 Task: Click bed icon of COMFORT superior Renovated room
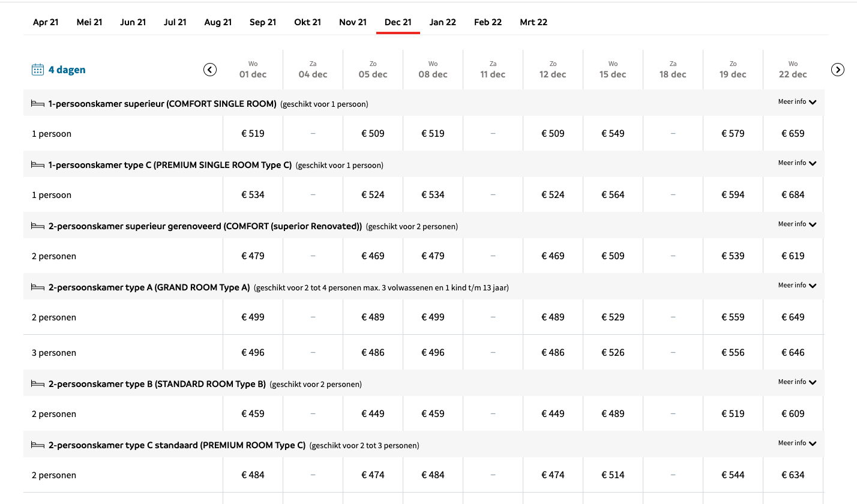coord(38,226)
